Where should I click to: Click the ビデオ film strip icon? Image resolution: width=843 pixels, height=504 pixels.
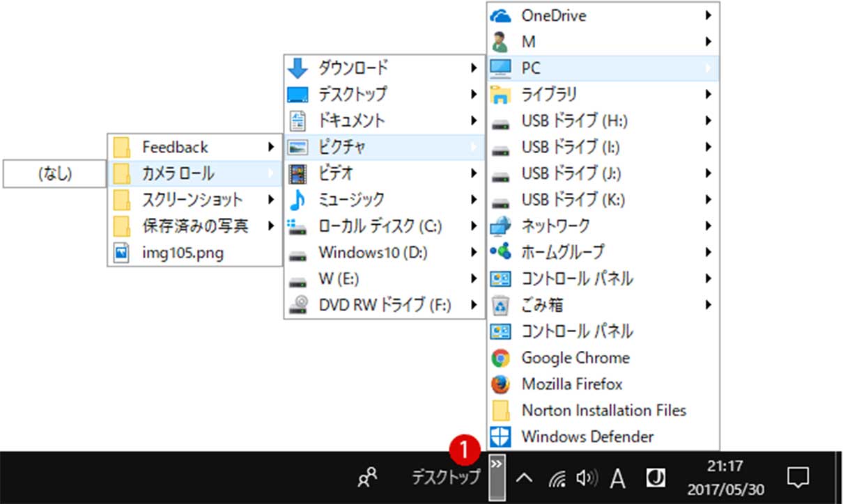[297, 173]
